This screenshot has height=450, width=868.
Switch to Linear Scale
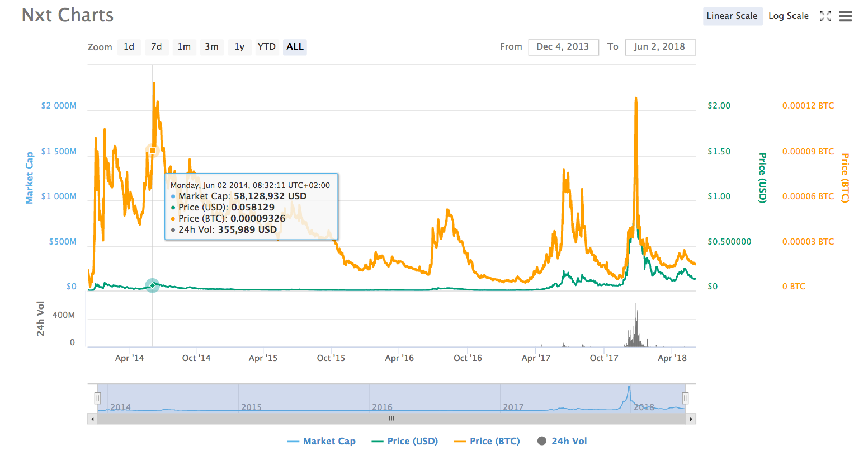(732, 16)
